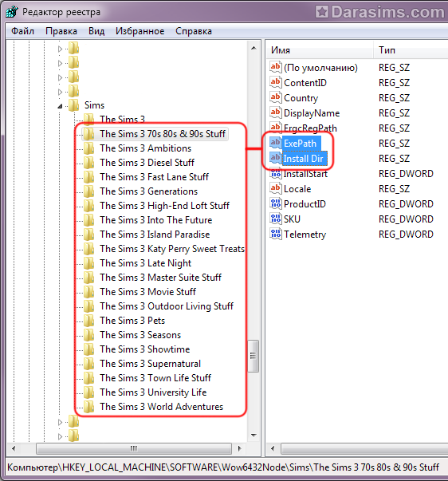Click string value icon next to Country
The height and width of the screenshot is (481, 448).
(275, 97)
